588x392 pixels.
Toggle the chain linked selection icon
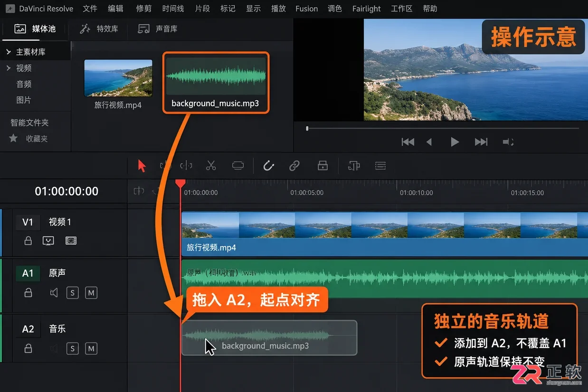click(294, 165)
